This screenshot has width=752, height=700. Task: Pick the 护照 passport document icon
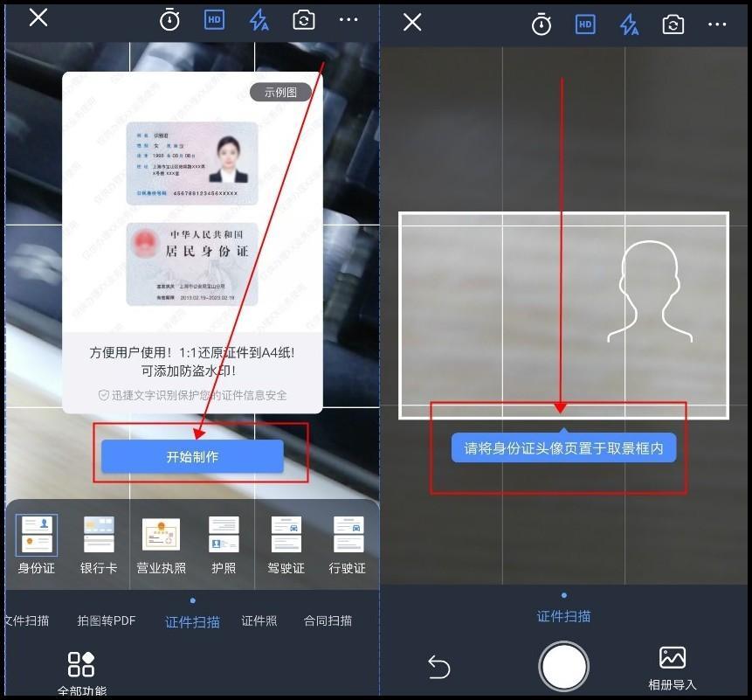point(224,544)
